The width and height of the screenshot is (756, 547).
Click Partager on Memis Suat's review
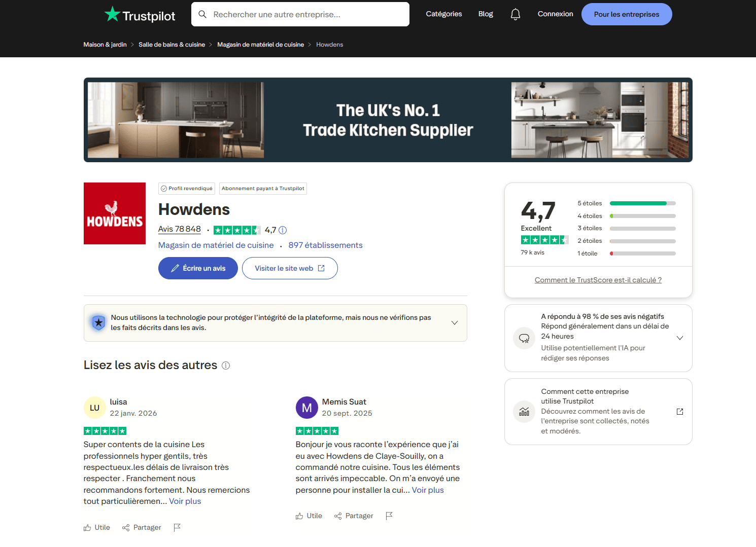pyautogui.click(x=354, y=516)
